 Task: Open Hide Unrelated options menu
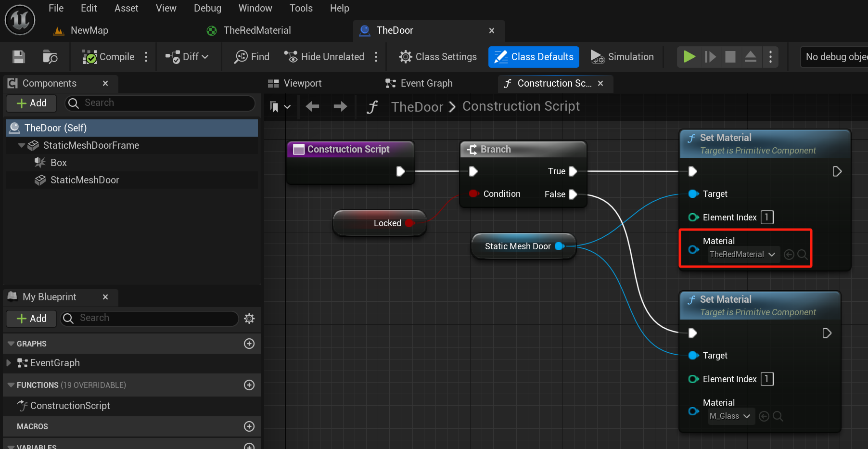376,57
